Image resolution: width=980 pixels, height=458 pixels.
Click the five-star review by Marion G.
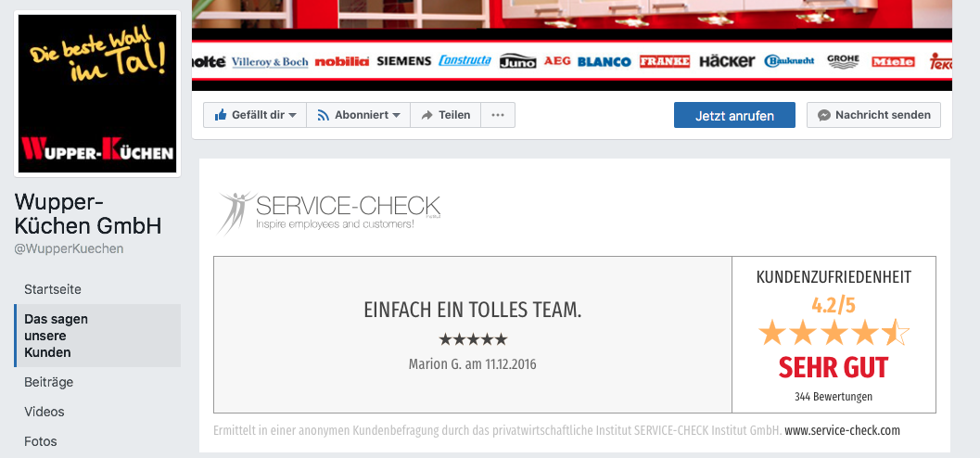[473, 339]
